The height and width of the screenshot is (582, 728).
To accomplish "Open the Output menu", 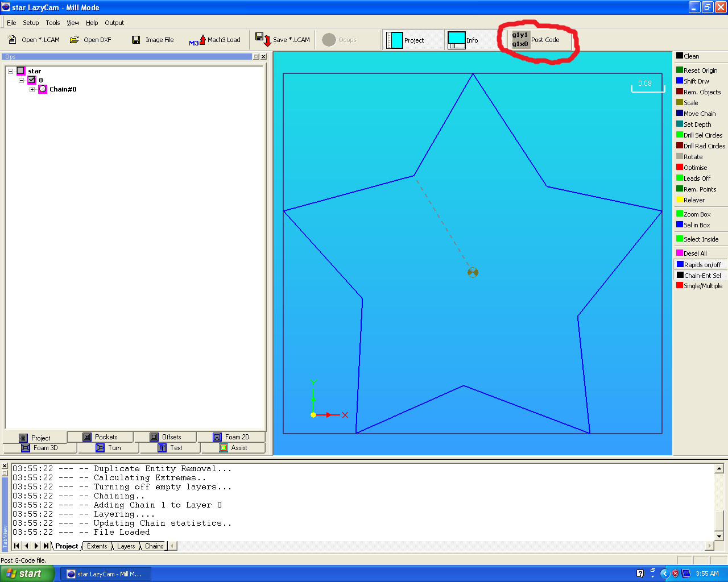I will [x=114, y=23].
